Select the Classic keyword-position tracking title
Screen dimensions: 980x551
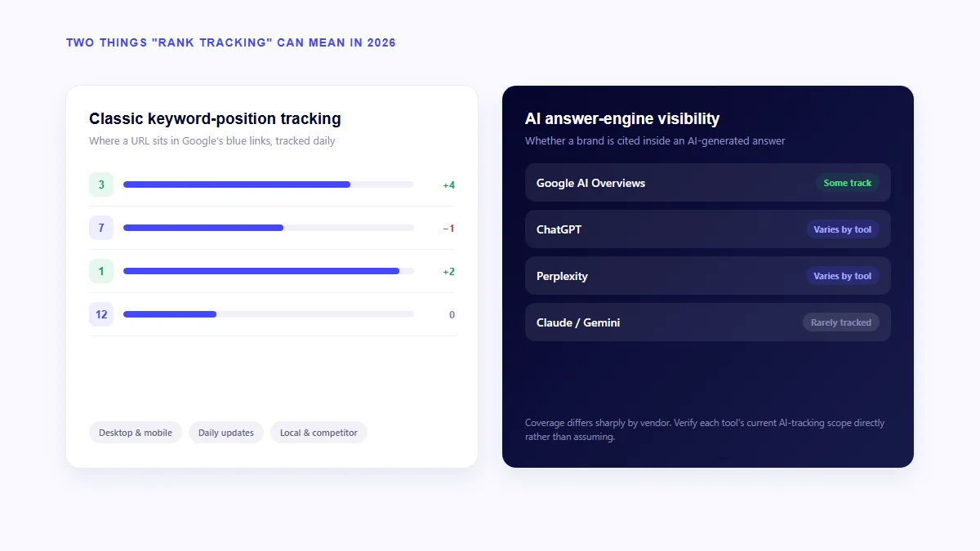point(215,118)
